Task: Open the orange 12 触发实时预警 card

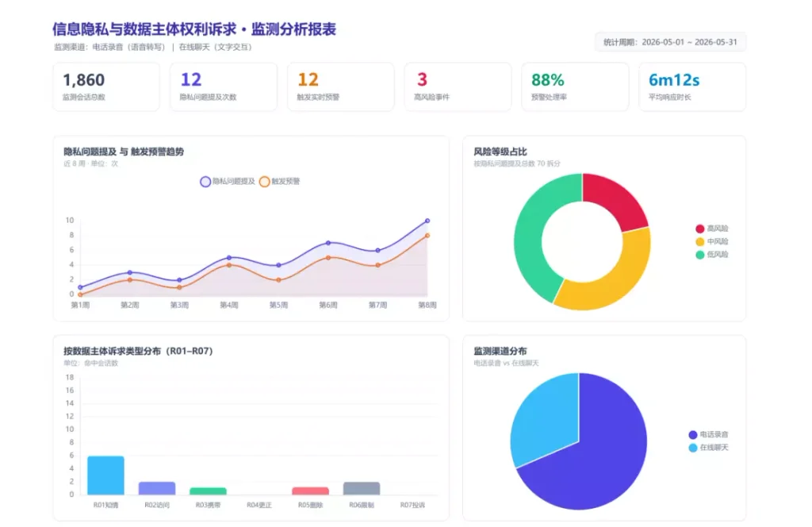Action: click(341, 87)
